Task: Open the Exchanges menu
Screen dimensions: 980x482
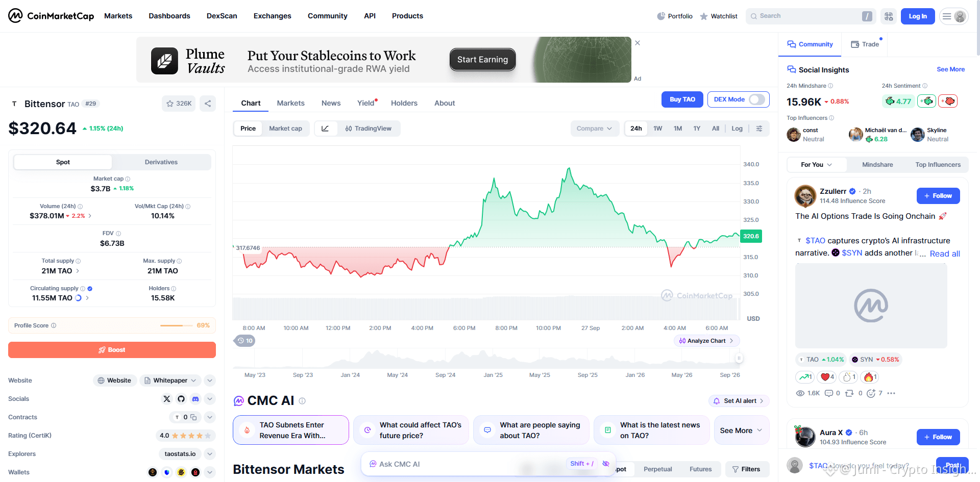Action: [273, 16]
